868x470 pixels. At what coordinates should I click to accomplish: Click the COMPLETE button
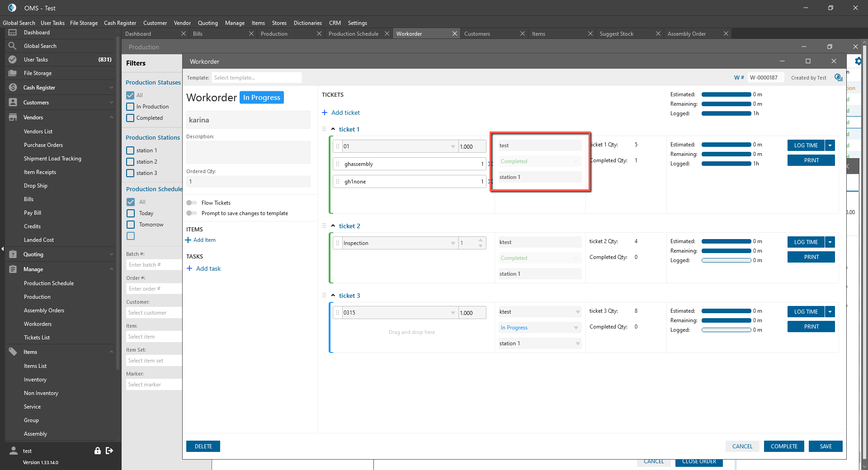[x=784, y=446]
